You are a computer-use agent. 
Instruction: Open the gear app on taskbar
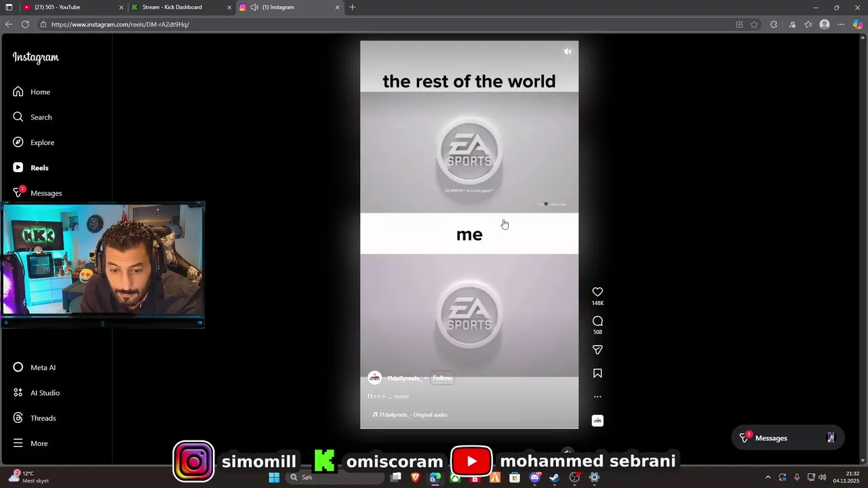pyautogui.click(x=595, y=477)
